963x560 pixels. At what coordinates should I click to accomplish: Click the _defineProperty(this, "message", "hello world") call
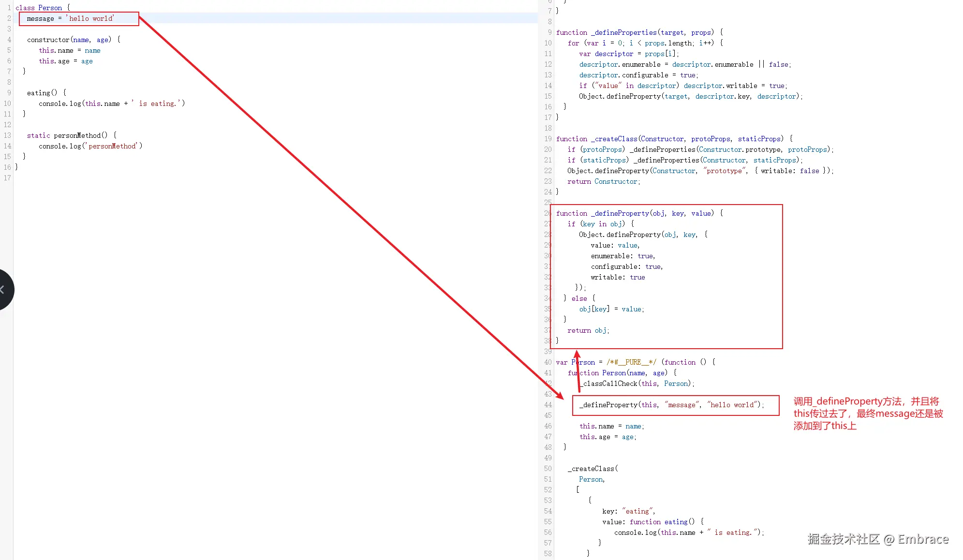click(671, 405)
